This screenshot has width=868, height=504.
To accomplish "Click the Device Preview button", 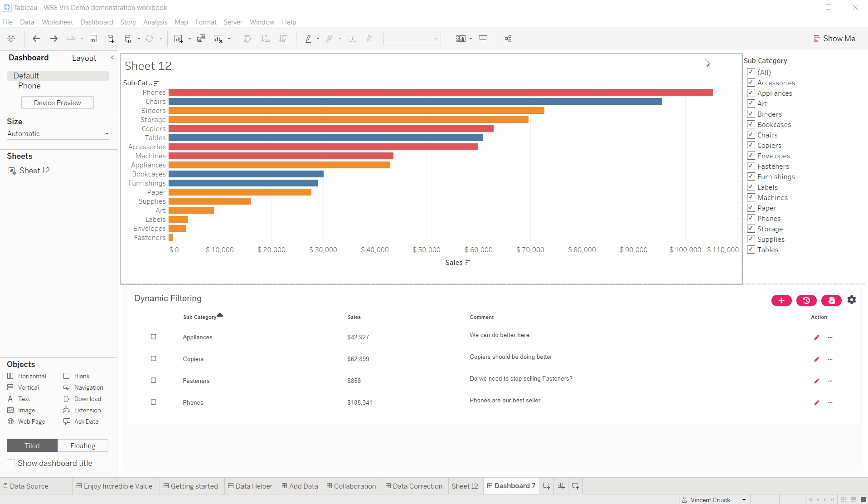I will point(58,103).
